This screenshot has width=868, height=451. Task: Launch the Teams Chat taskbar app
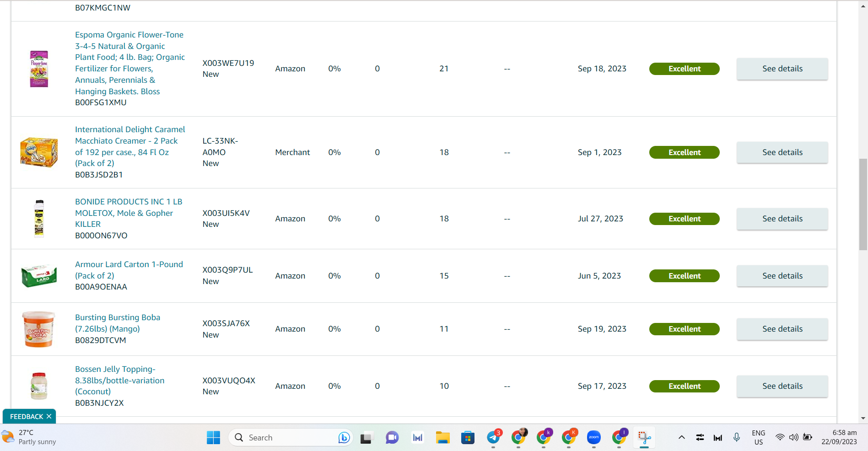[x=392, y=438]
